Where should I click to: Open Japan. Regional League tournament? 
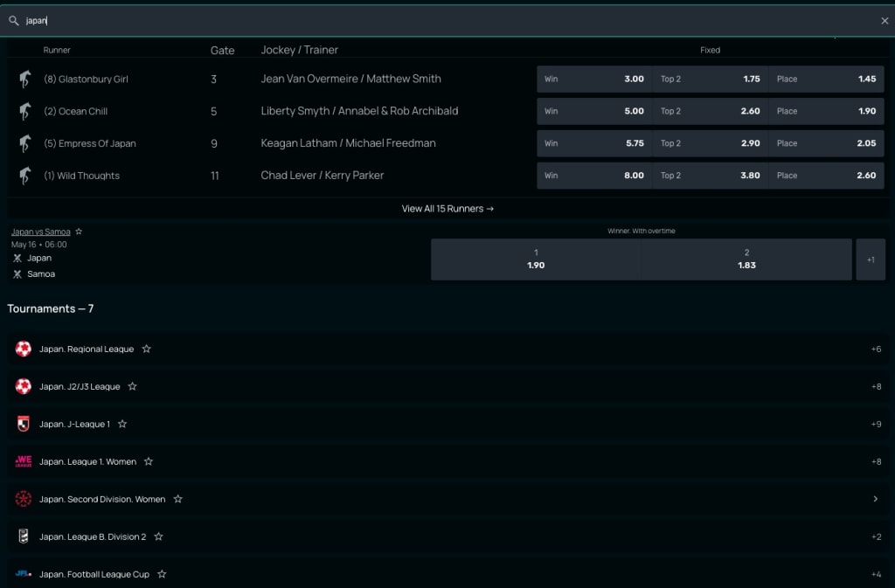pyautogui.click(x=87, y=349)
